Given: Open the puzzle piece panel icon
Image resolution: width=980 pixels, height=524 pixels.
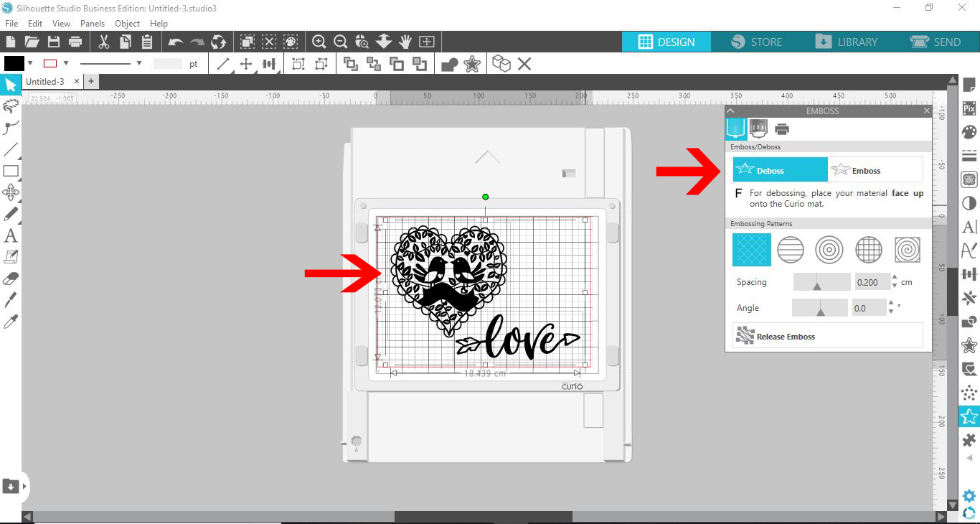Looking at the screenshot, I should coord(969,439).
